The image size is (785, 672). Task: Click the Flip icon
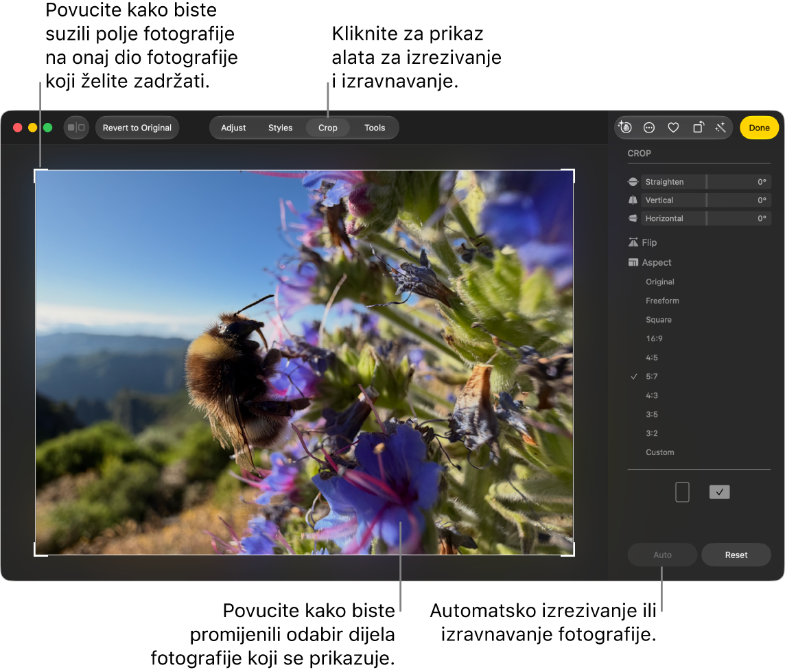633,242
